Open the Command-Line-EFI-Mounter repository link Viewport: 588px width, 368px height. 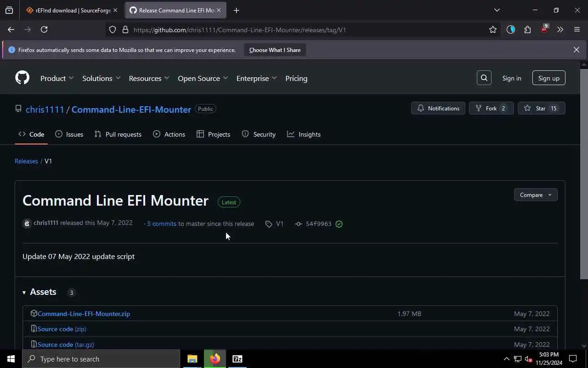(x=131, y=109)
